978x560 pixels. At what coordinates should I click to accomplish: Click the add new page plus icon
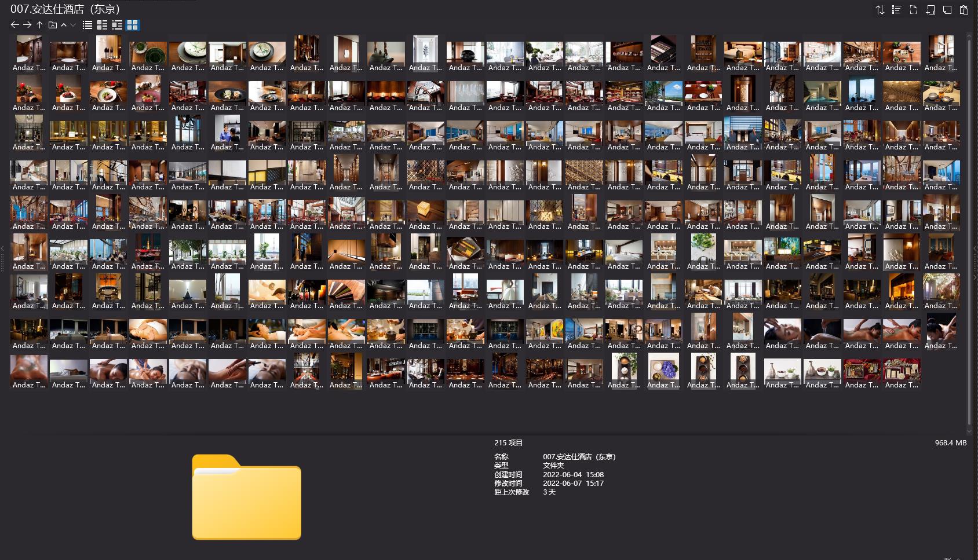(930, 10)
